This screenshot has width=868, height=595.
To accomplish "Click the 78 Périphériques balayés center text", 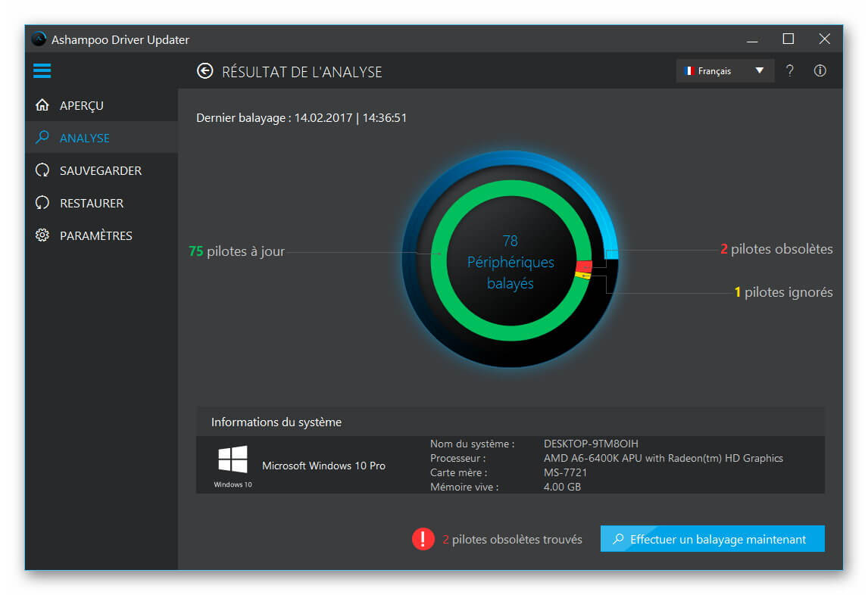I will click(x=510, y=262).
